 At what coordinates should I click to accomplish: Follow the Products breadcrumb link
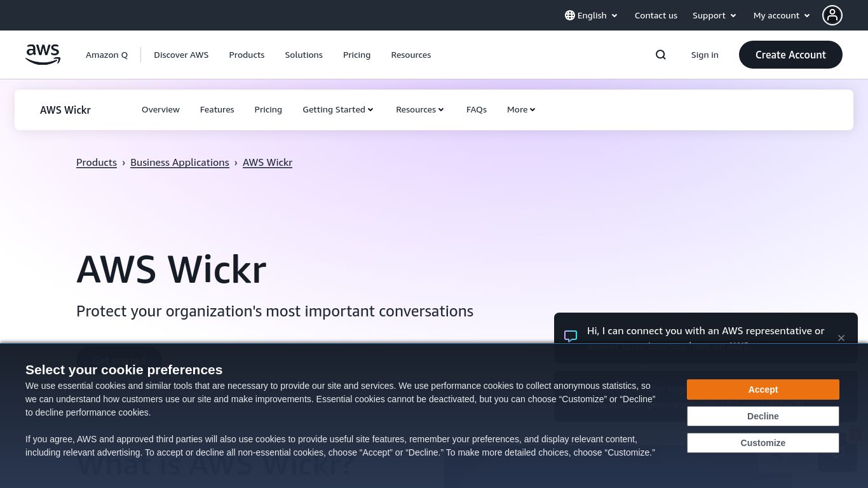click(x=97, y=162)
